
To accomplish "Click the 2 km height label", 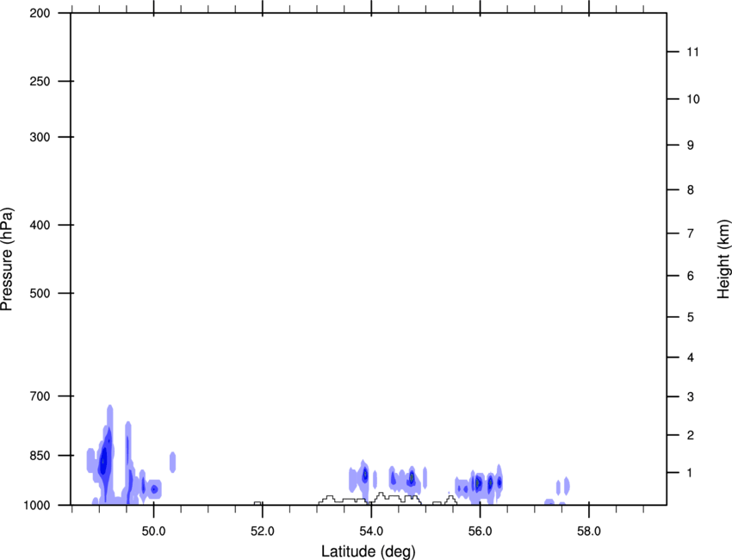I will click(691, 435).
